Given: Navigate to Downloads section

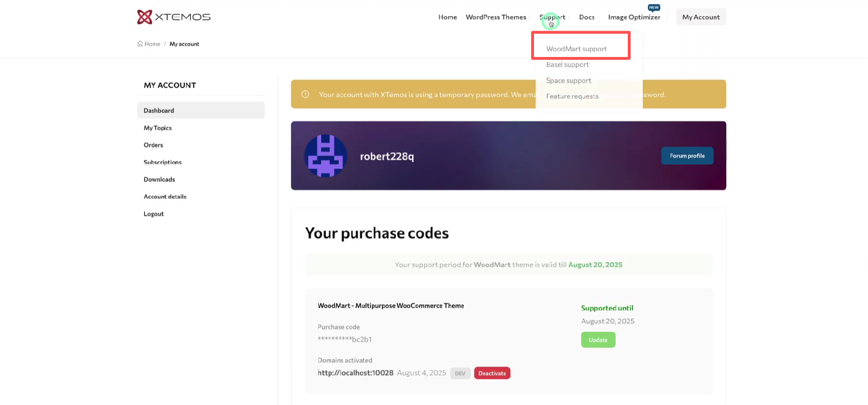Looking at the screenshot, I should coord(159,180).
